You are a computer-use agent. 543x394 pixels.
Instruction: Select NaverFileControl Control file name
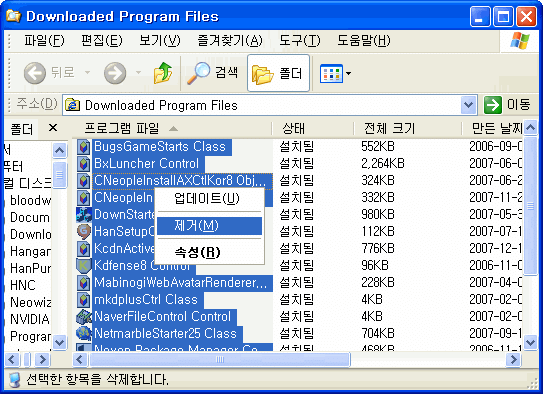(x=163, y=317)
